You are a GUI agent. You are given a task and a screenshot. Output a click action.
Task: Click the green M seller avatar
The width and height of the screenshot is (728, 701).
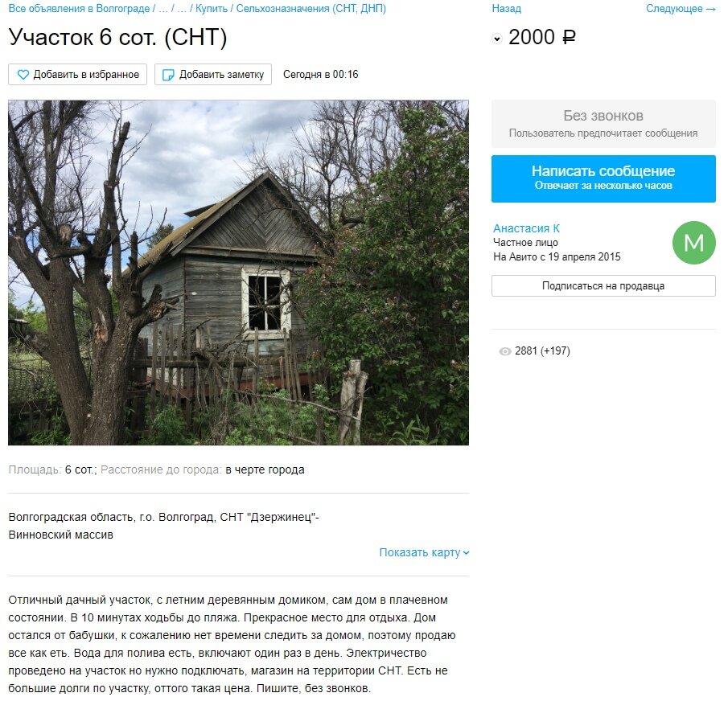click(693, 243)
